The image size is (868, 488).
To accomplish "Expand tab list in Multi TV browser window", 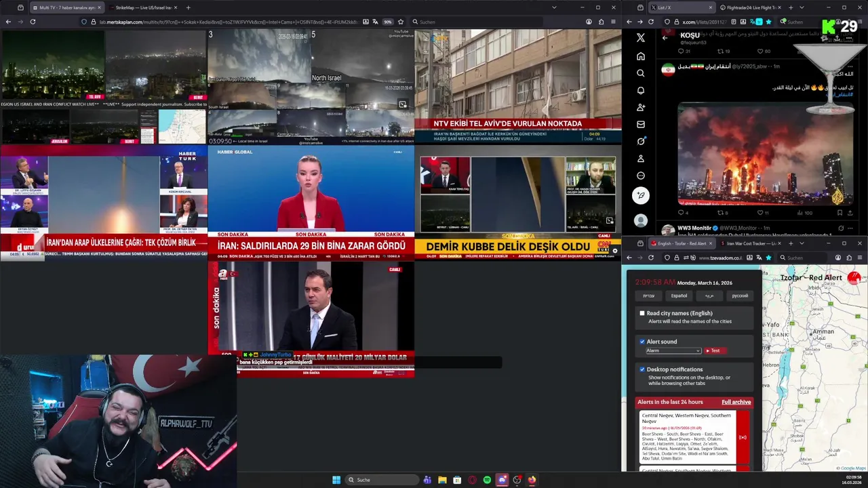I will (x=554, y=7).
